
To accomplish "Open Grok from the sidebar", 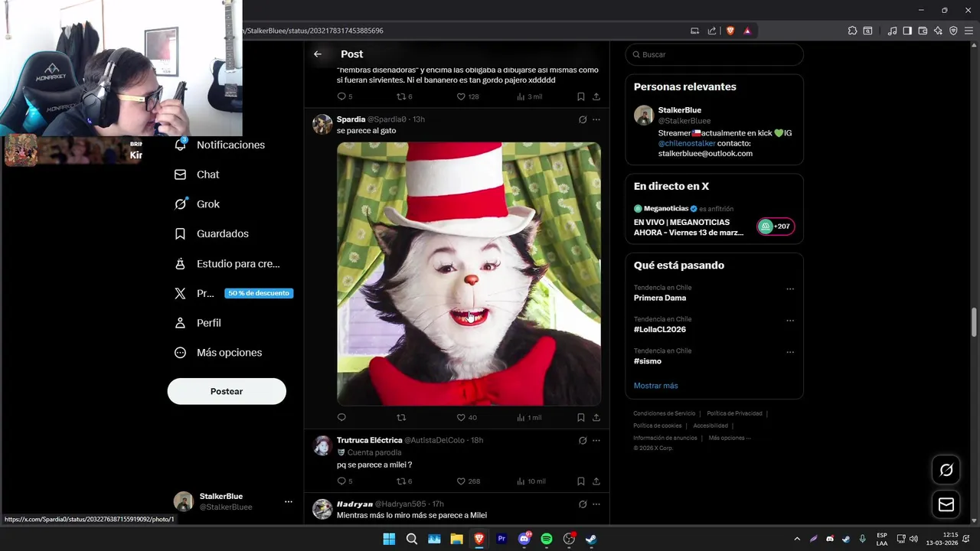I will 198,204.
